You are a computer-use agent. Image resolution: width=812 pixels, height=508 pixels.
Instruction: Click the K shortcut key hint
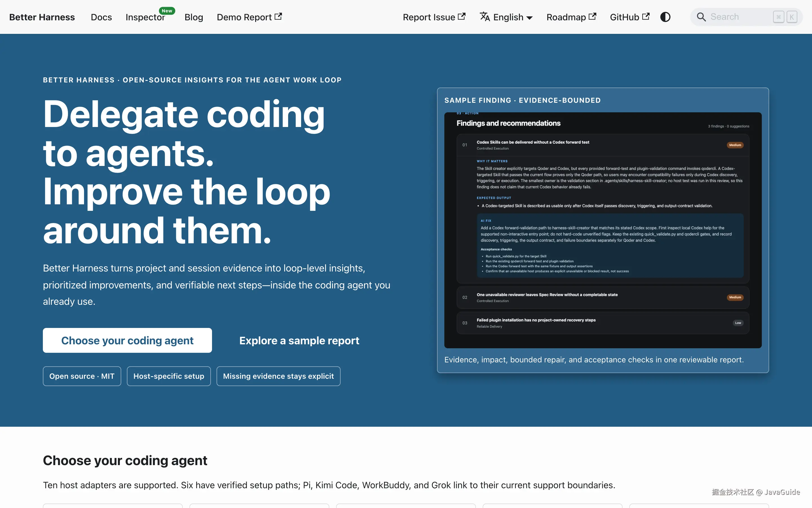[x=792, y=17]
